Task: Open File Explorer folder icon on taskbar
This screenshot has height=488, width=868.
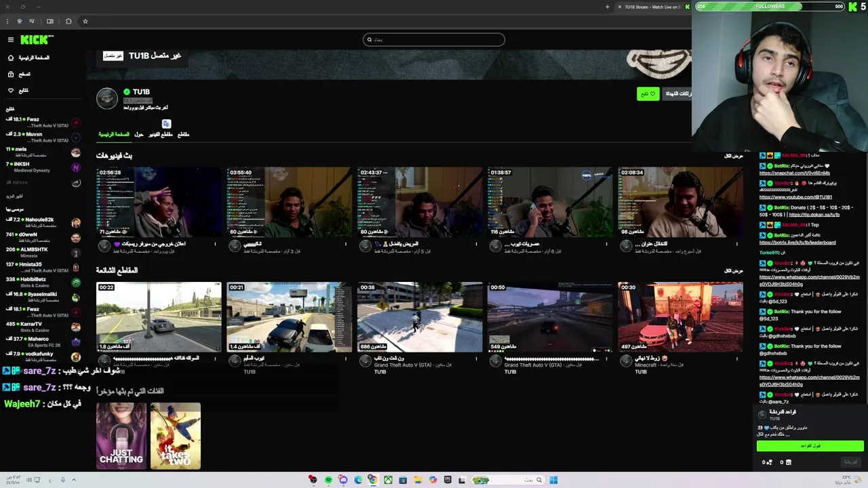Action: pyautogui.click(x=418, y=480)
